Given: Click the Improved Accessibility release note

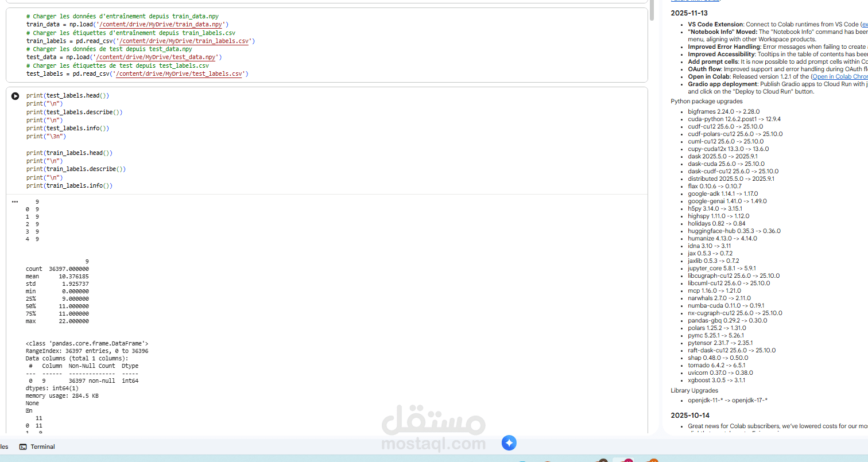Looking at the screenshot, I should (x=778, y=54).
